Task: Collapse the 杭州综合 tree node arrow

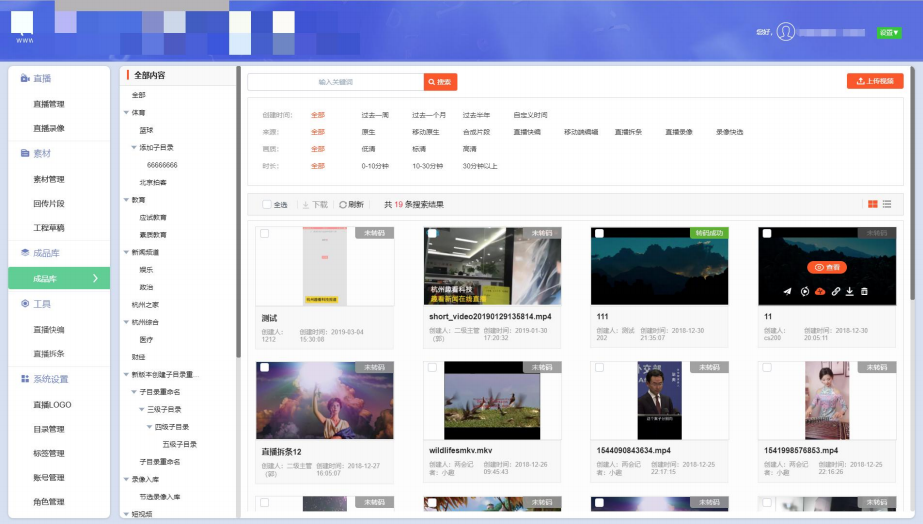Action: pyautogui.click(x=127, y=322)
